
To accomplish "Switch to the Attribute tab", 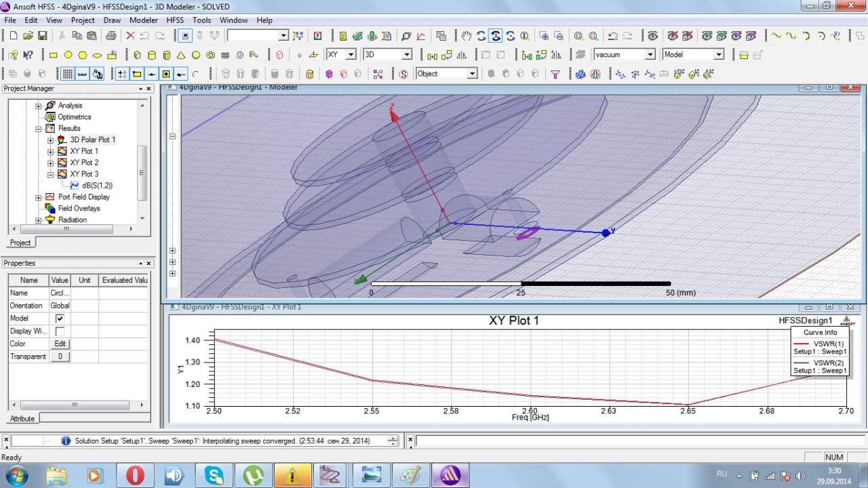I will (x=22, y=418).
